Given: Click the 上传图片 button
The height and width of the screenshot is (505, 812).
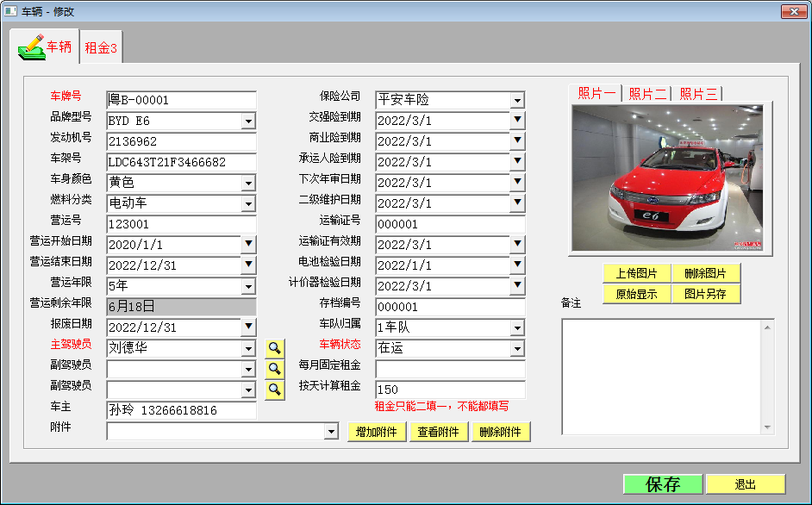Looking at the screenshot, I should 636,273.
